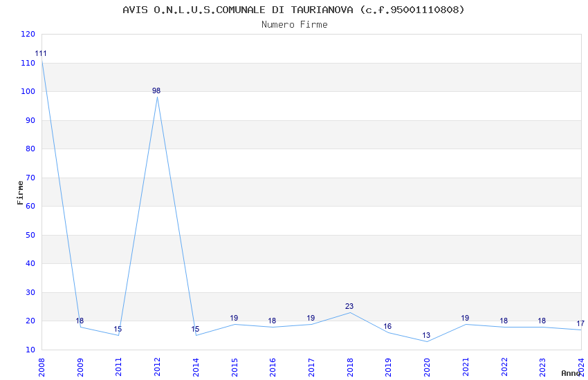Screen dimensions: 588x380
Task: Select the 40 tick label on y-axis
Action: (x=30, y=263)
